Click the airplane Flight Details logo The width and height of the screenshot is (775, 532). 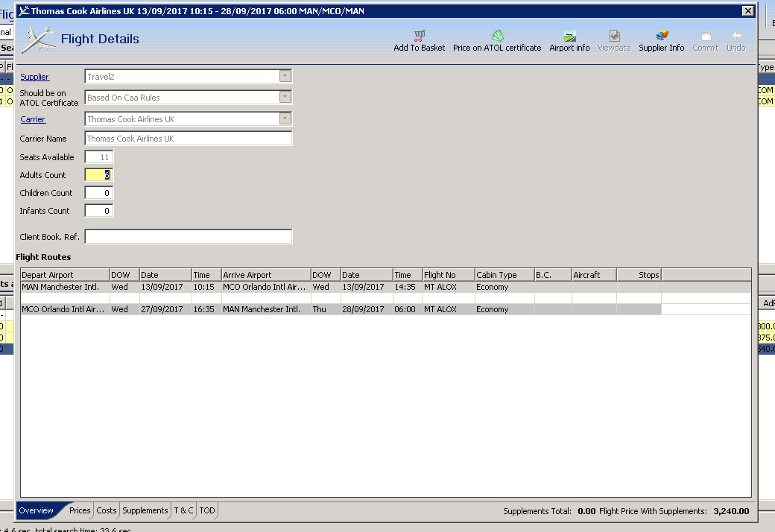[x=39, y=39]
